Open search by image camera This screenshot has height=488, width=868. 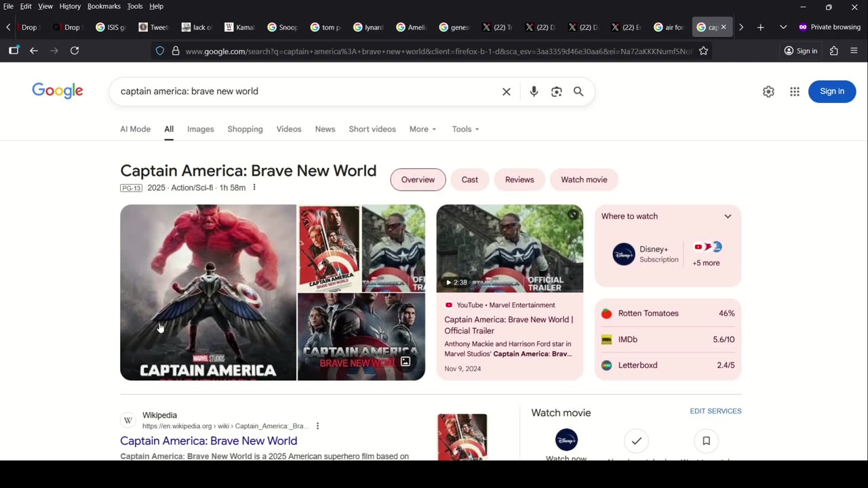(557, 91)
